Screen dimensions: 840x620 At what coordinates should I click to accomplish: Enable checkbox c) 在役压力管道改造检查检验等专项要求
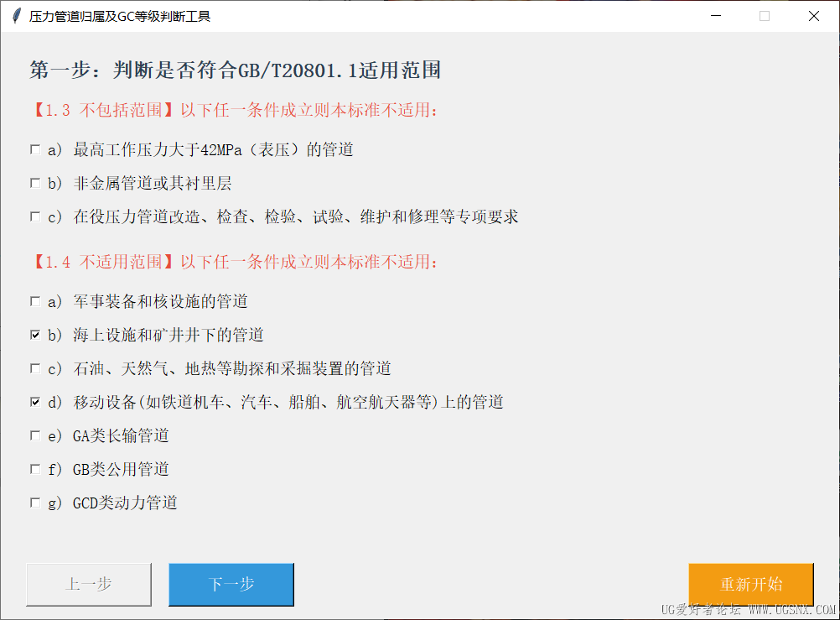35,216
